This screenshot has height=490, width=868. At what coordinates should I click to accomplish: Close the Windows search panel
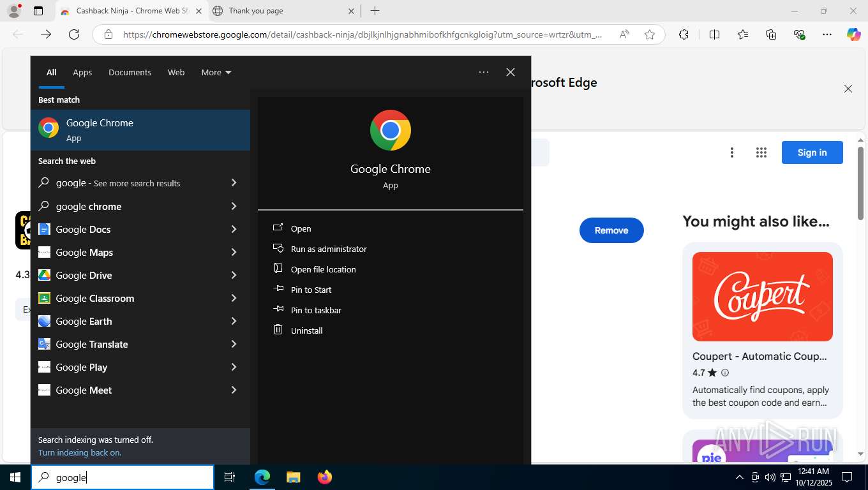(x=511, y=72)
